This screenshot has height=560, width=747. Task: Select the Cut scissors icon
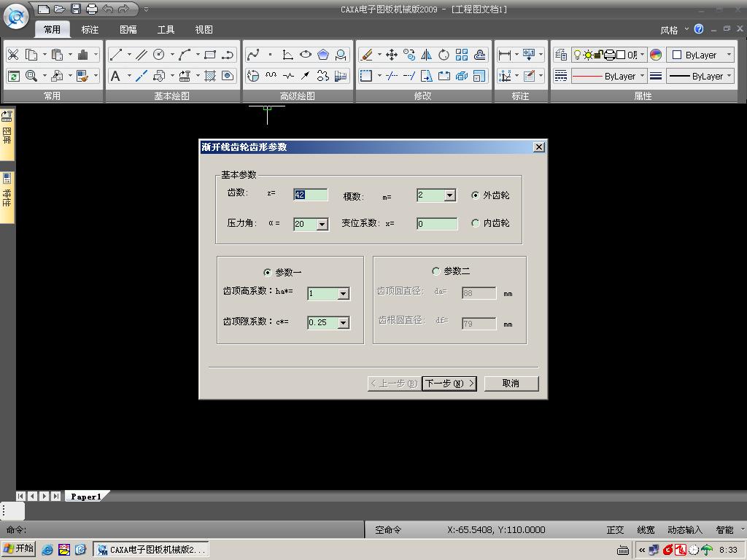click(13, 55)
